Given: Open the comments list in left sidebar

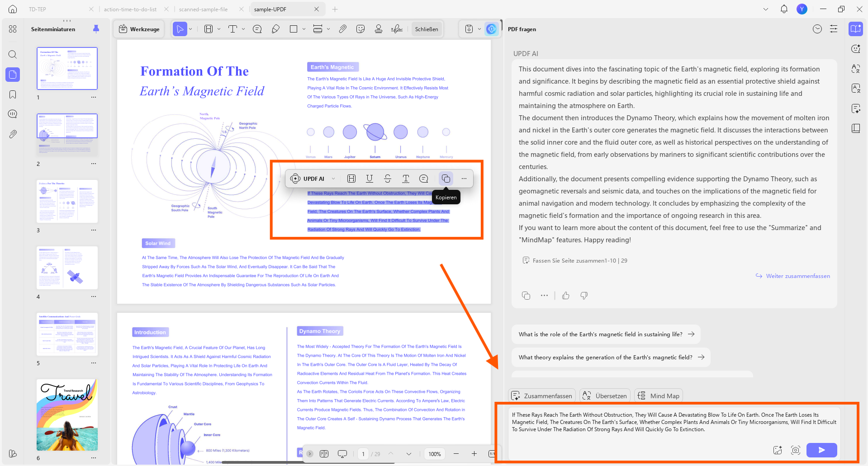Looking at the screenshot, I should click(x=13, y=114).
